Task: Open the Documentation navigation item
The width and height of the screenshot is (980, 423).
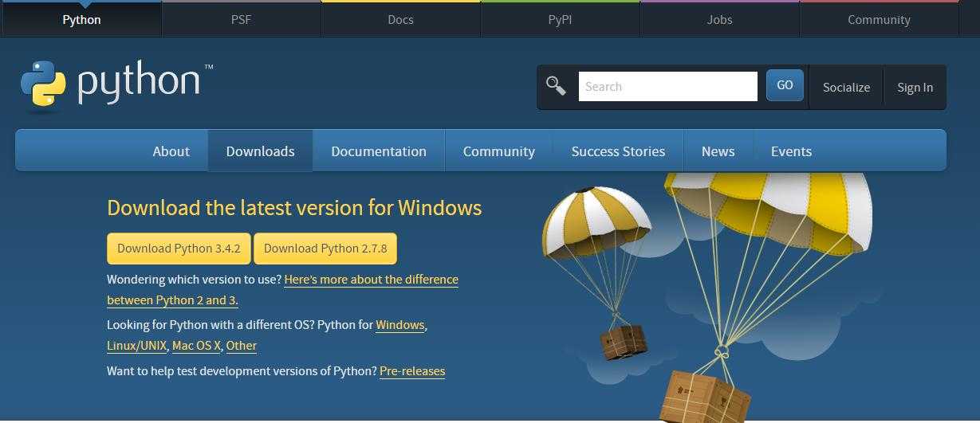Action: 379,151
